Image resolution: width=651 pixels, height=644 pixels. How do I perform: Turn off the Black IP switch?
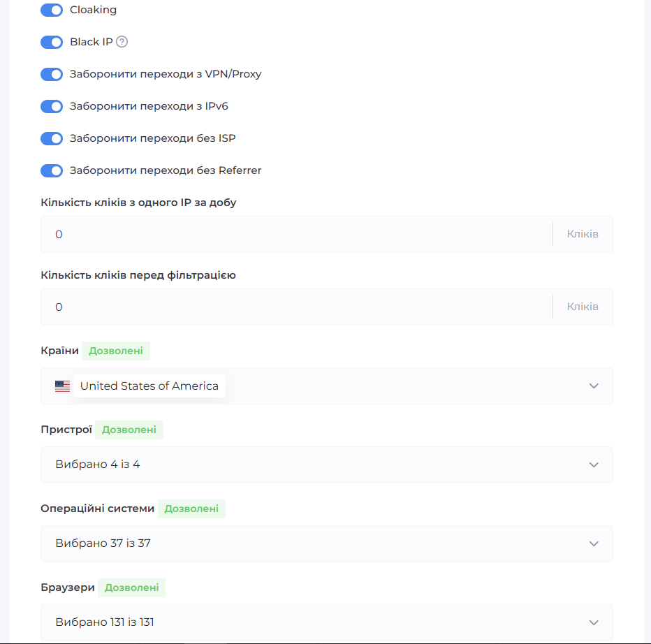coord(52,43)
